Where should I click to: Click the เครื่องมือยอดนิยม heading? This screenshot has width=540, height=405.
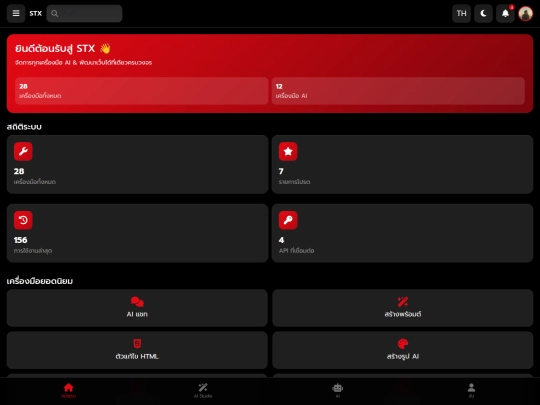coord(40,281)
